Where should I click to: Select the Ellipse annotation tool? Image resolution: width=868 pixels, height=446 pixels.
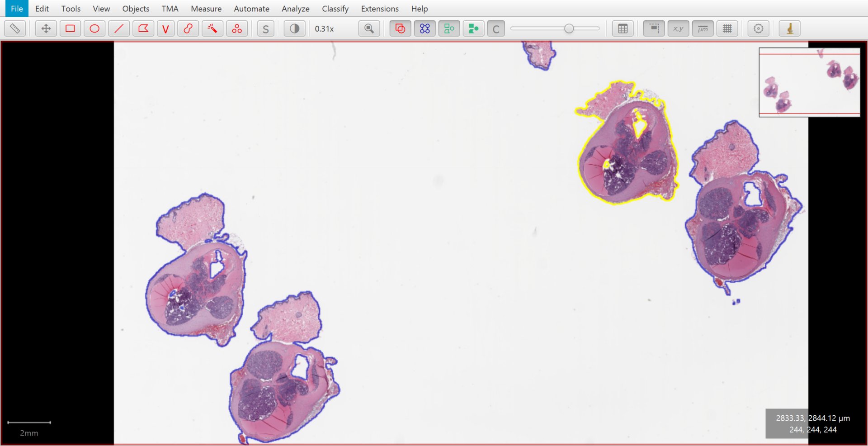tap(94, 28)
